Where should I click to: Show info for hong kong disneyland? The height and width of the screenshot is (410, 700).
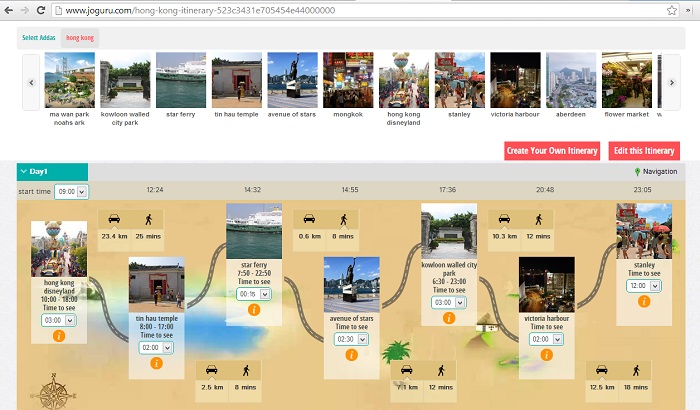tap(59, 336)
